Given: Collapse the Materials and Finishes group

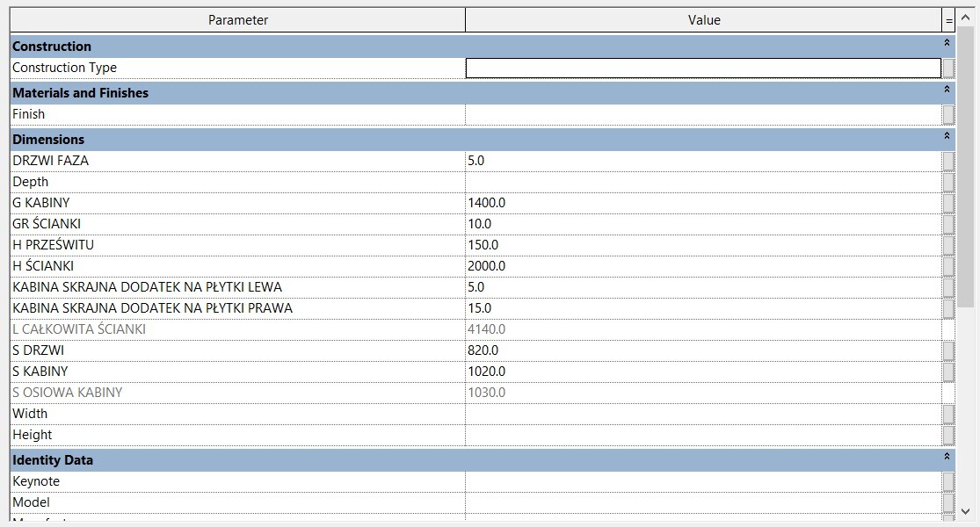Looking at the screenshot, I should tap(947, 90).
